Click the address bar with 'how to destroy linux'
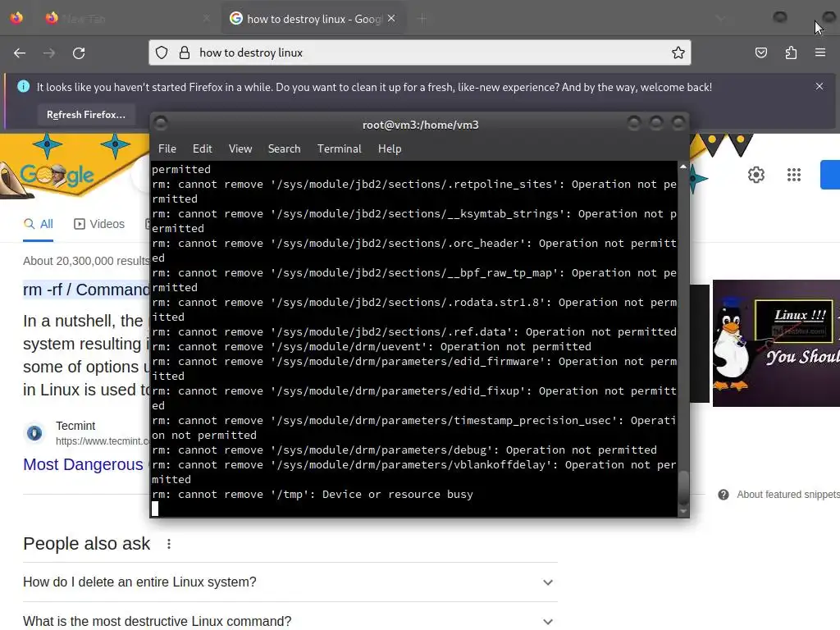Screen dimensions: 840x630 (420, 52)
